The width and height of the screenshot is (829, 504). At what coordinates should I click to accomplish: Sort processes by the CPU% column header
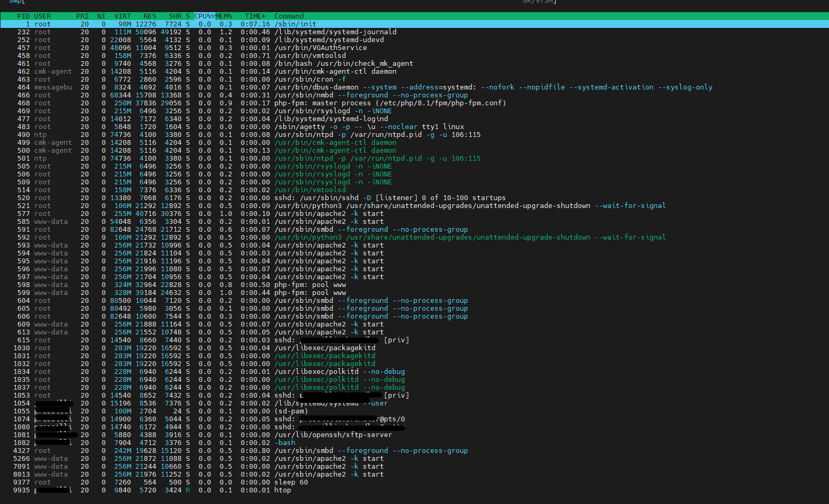(204, 16)
